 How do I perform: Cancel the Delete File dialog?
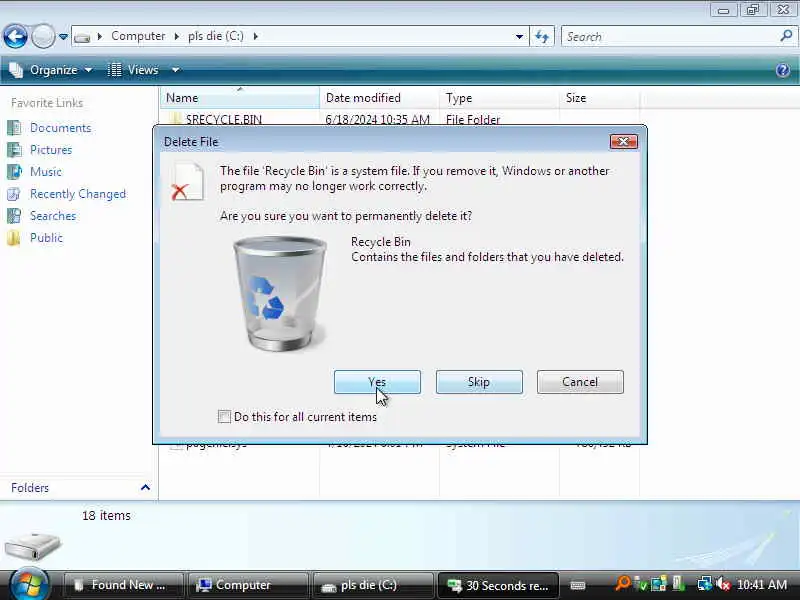coord(580,382)
